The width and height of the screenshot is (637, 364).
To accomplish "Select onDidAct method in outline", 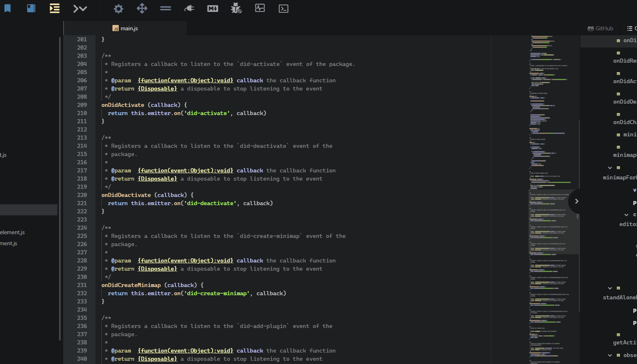I will (625, 81).
